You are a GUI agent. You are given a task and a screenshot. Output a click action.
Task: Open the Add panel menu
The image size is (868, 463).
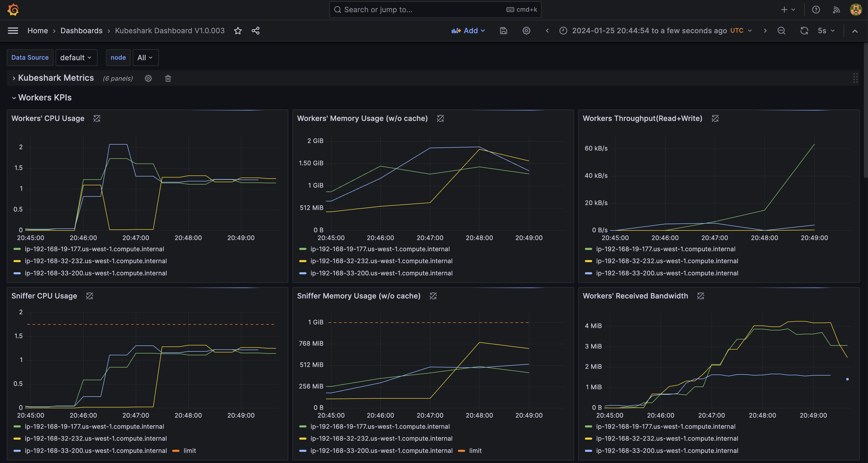(x=468, y=31)
